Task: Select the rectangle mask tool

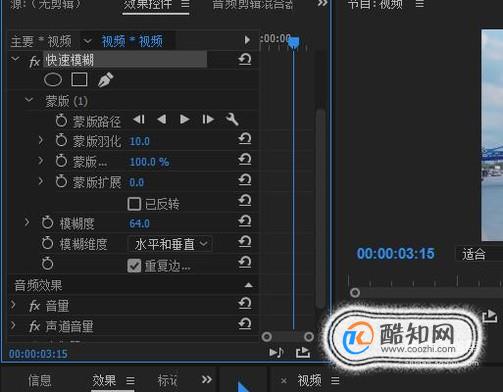Action: coord(79,80)
